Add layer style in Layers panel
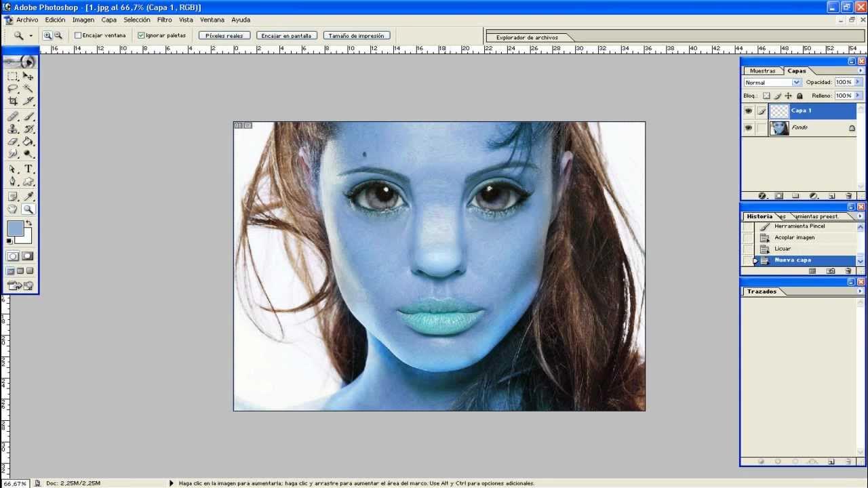 coord(762,196)
